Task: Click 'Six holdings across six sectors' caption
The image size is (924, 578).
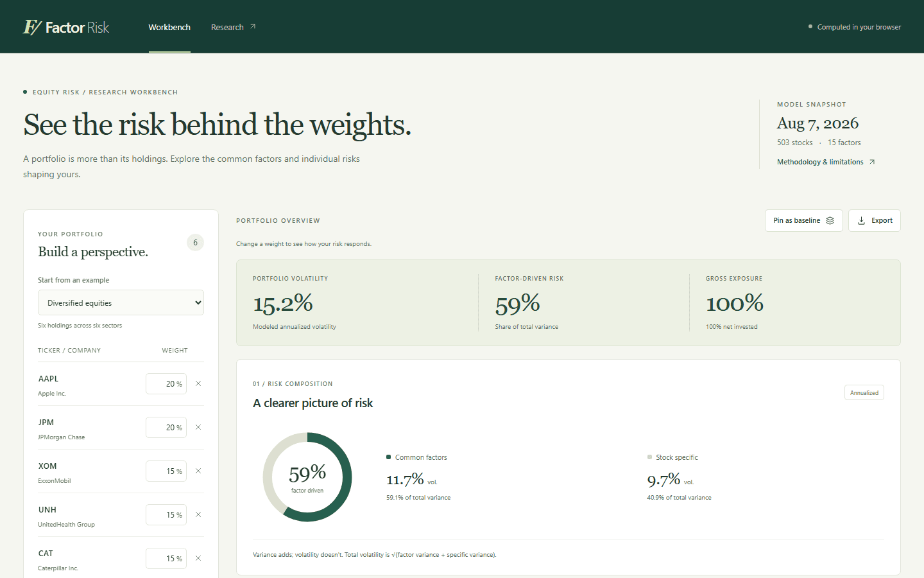Action: (80, 326)
